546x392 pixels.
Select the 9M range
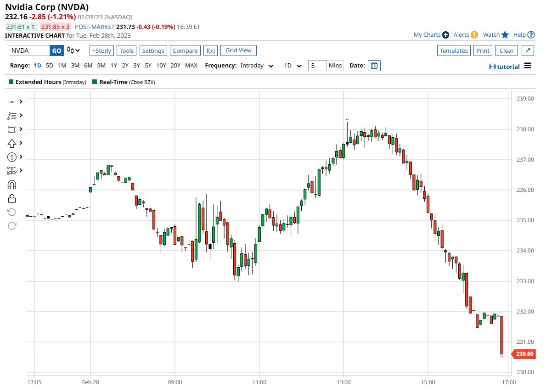pyautogui.click(x=101, y=66)
